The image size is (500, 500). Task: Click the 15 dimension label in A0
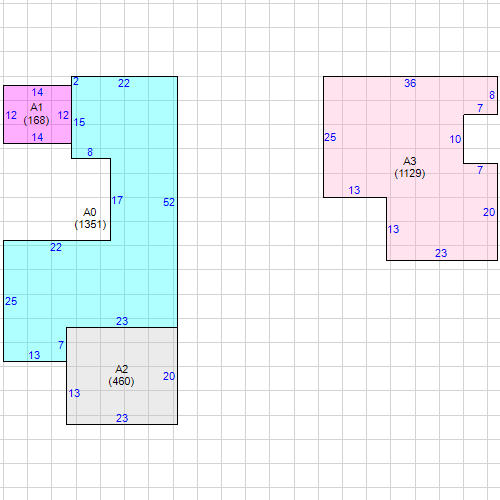coord(79,122)
